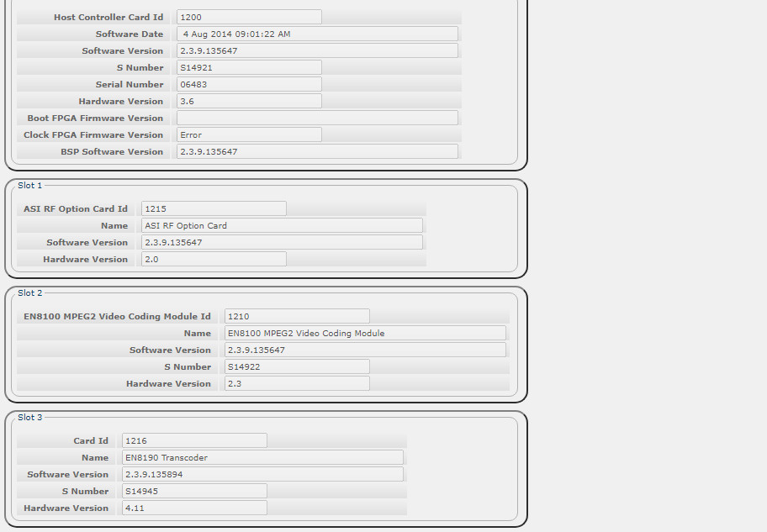Click the S Number field showing S14945
767x532 pixels.
[194, 491]
